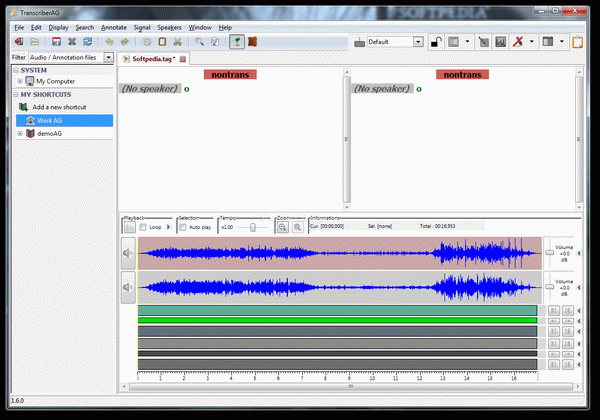Click the horizontal signal scrollbar under the ruler
The height and width of the screenshot is (420, 600).
coord(351,386)
